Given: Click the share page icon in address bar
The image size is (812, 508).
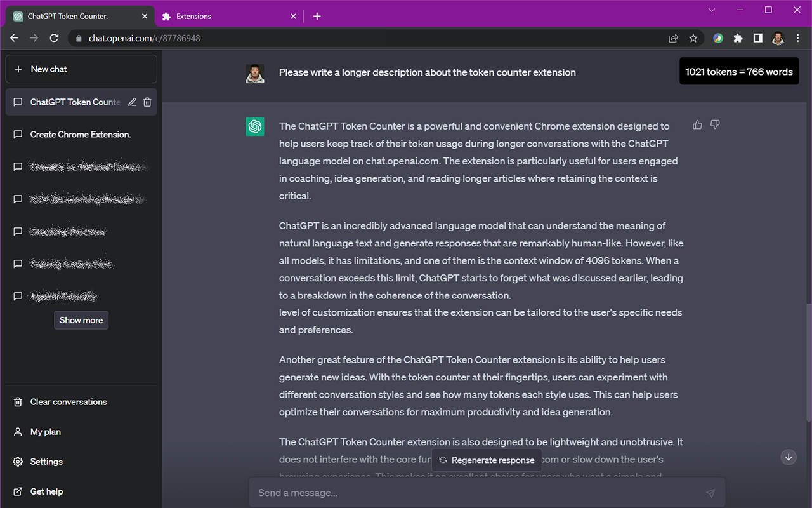Looking at the screenshot, I should [x=674, y=38].
